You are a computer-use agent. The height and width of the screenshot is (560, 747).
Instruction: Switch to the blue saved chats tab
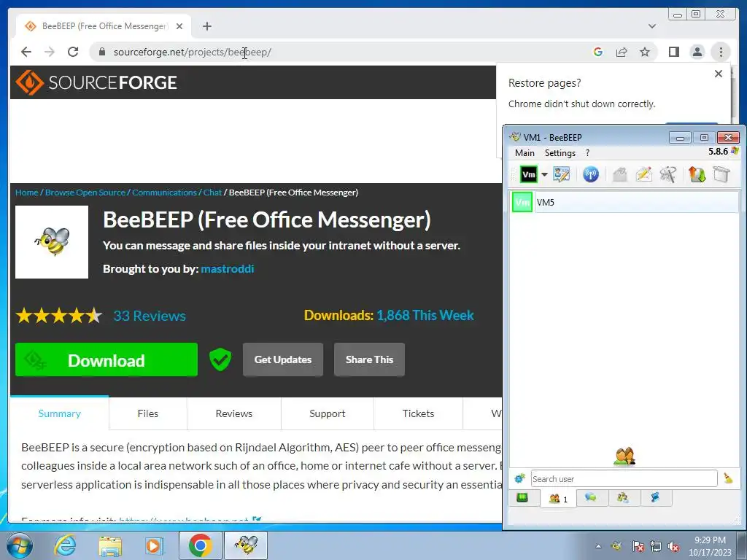[655, 498]
